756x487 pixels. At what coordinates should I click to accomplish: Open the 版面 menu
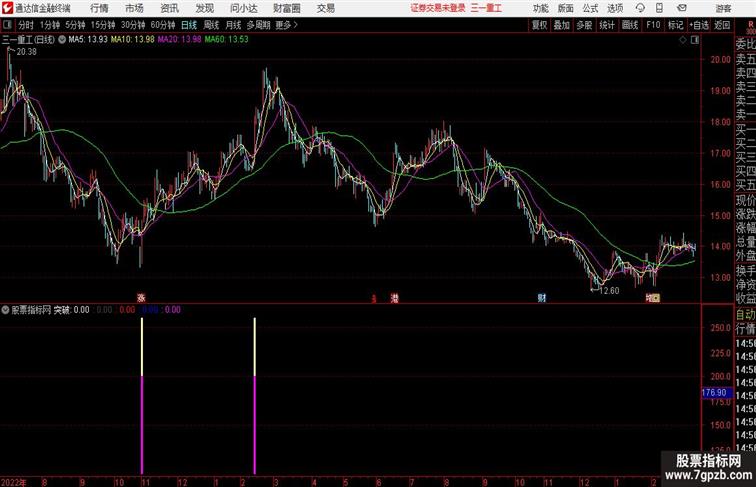[566, 8]
